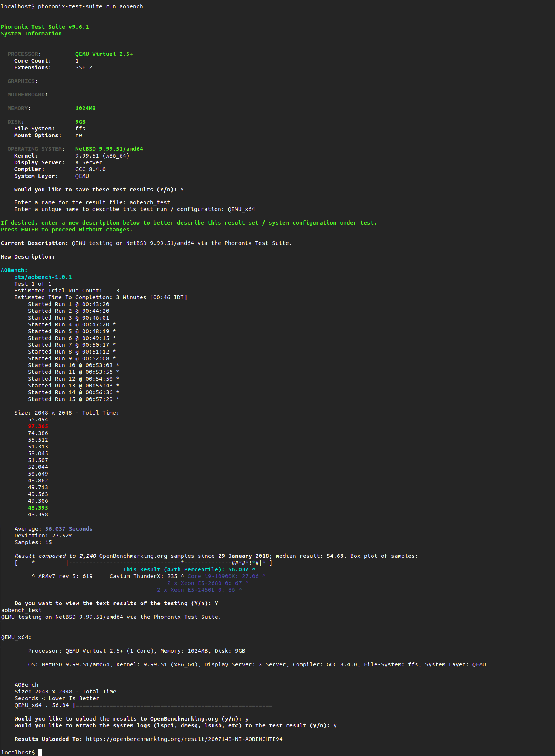The height and width of the screenshot is (756, 555).
Task: Click the GRAPHICS label
Action: tap(23, 81)
